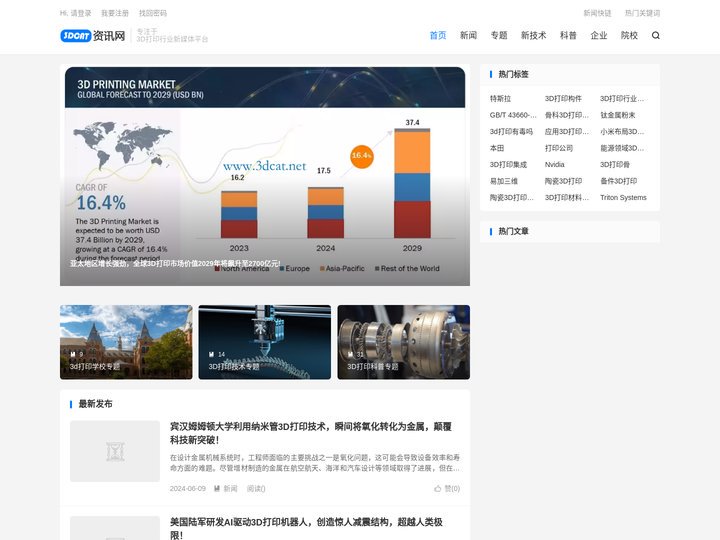Click the 我要注册 register link
The width and height of the screenshot is (720, 540).
[x=115, y=13]
